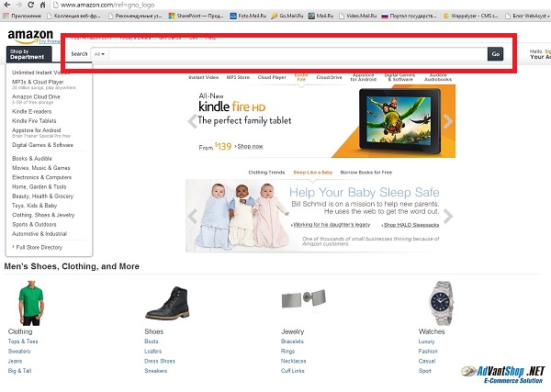Image resolution: width=551 pixels, height=392 pixels.
Task: Click the Go search button
Action: 496,54
